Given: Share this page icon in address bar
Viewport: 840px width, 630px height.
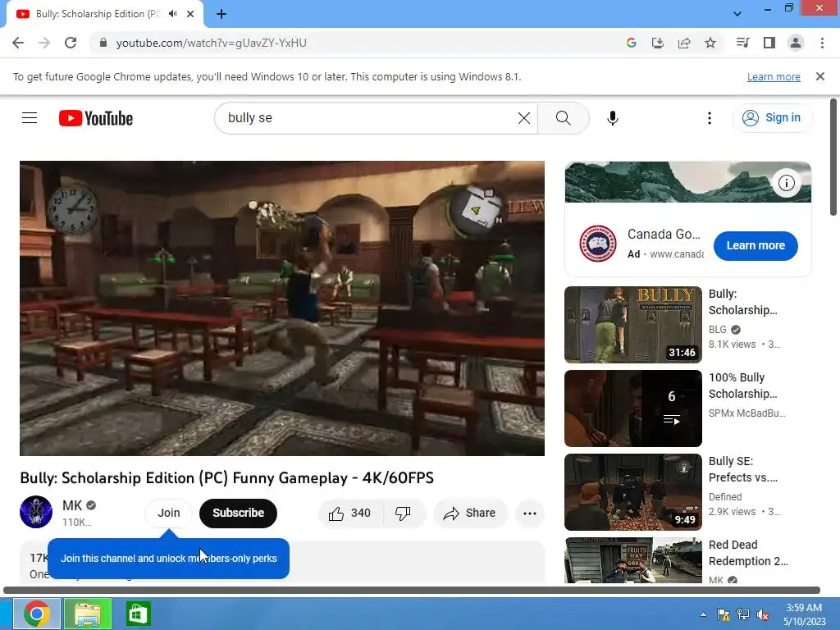Looking at the screenshot, I should tap(684, 43).
